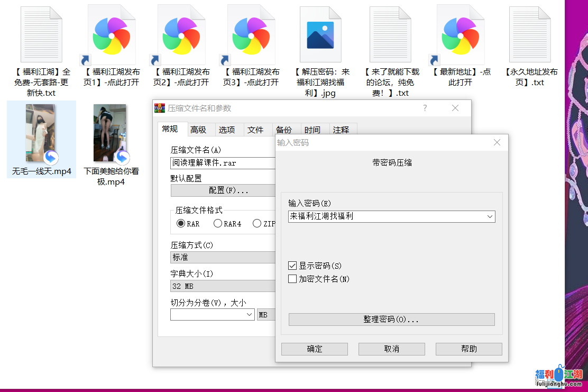The width and height of the screenshot is (588, 392).
Task: Open the 【福利江湖发布页2】 Chrome shortcut
Action: (181, 34)
